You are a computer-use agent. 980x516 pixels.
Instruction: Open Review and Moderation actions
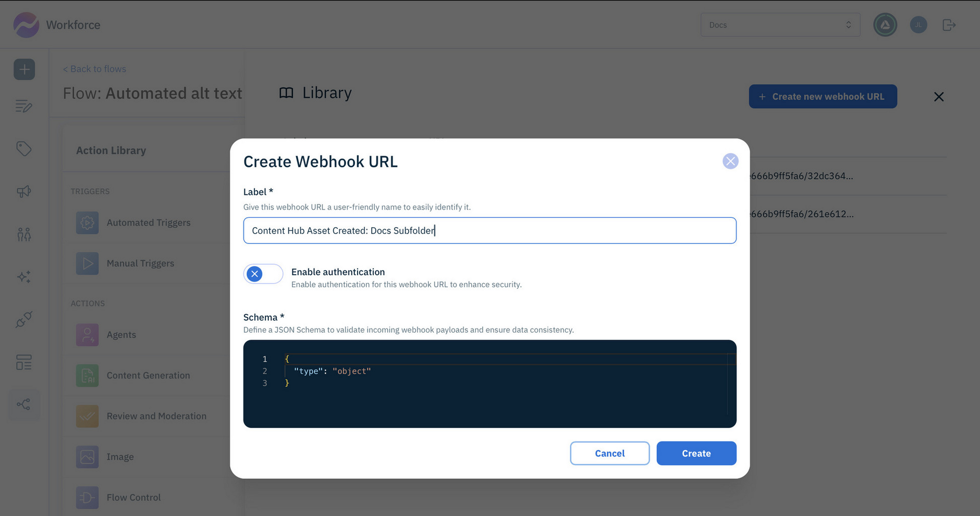pyautogui.click(x=156, y=416)
